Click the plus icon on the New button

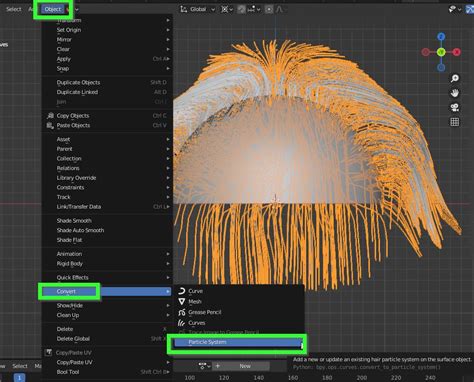(218, 366)
